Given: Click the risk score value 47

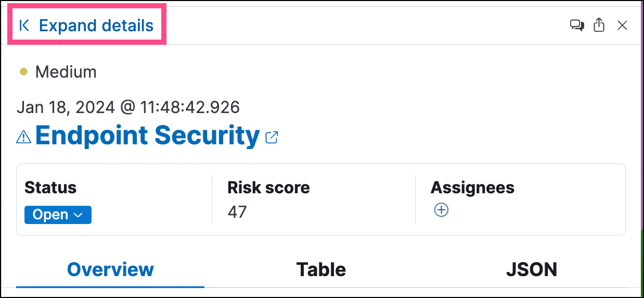Looking at the screenshot, I should [x=237, y=212].
